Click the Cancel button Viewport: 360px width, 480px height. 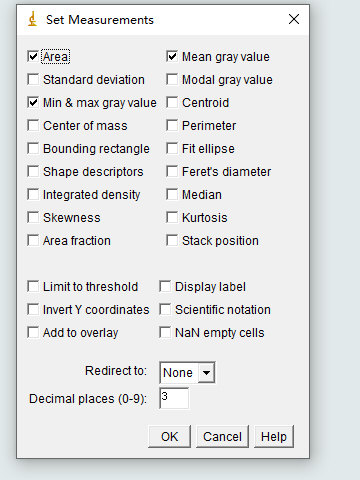coord(222,436)
